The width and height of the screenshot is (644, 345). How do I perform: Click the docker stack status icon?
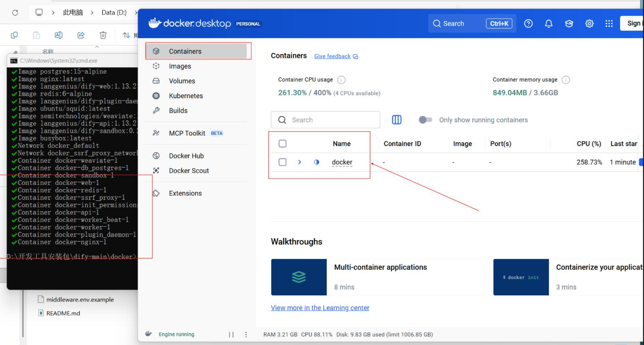coord(316,162)
